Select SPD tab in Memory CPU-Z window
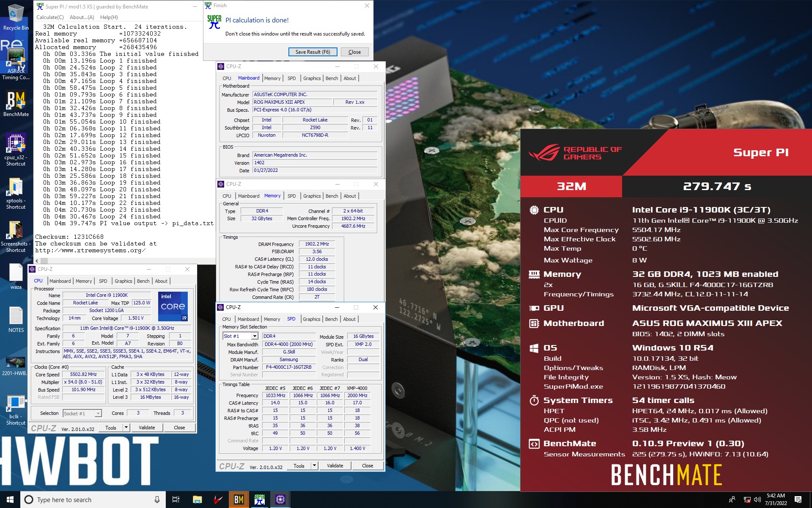The width and height of the screenshot is (812, 508). click(292, 196)
